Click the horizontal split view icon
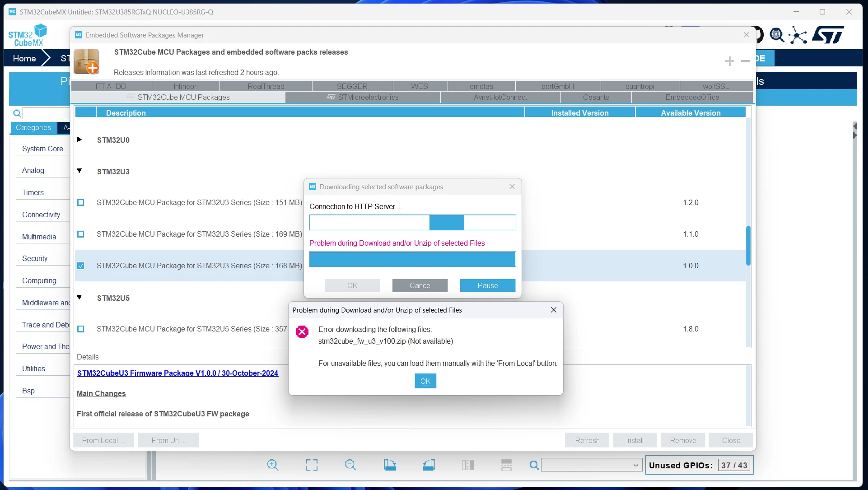 tap(506, 465)
